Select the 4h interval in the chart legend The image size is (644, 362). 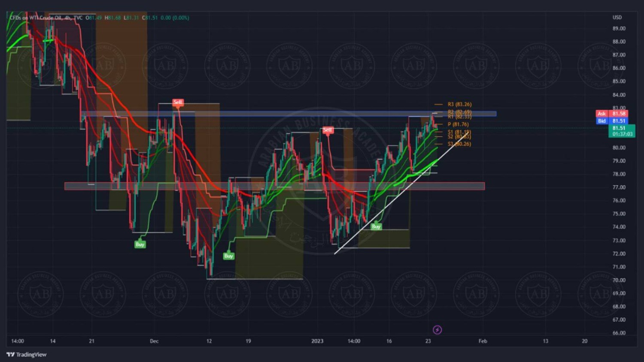[67, 18]
